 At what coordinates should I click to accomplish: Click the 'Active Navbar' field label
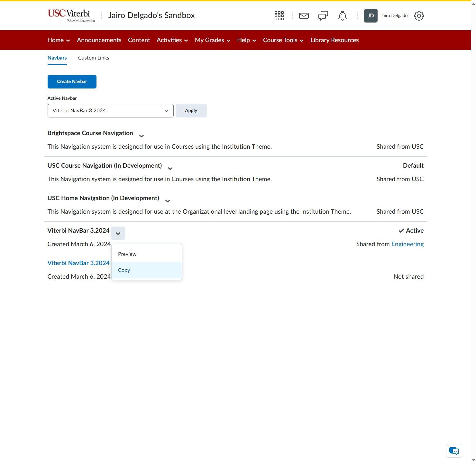62,98
